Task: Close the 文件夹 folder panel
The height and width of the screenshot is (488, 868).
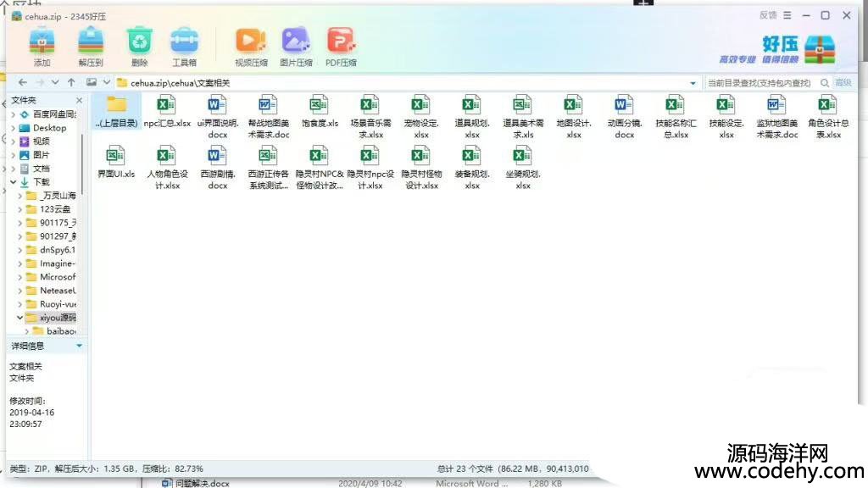Action: click(x=79, y=100)
